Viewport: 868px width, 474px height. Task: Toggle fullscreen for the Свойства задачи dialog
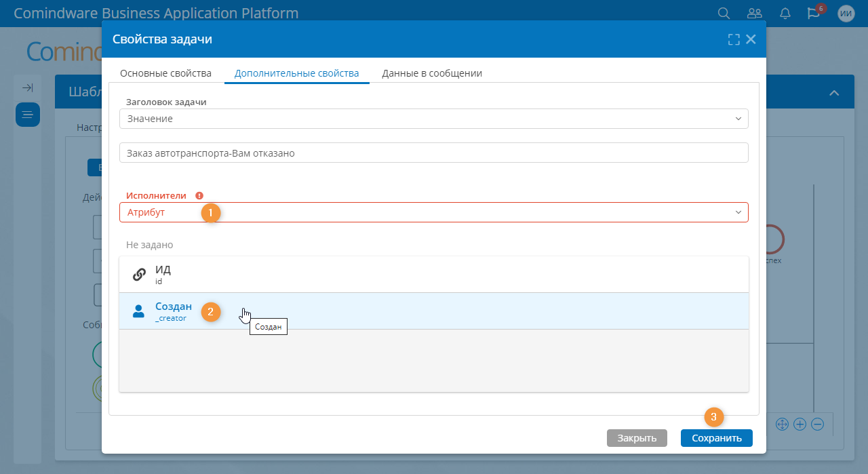click(x=733, y=39)
